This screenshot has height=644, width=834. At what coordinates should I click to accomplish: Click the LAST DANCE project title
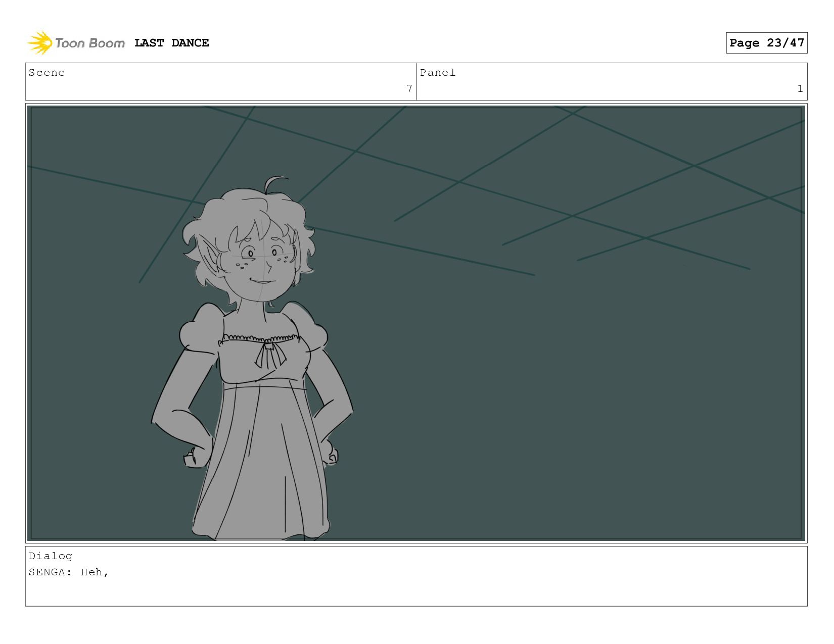point(172,43)
